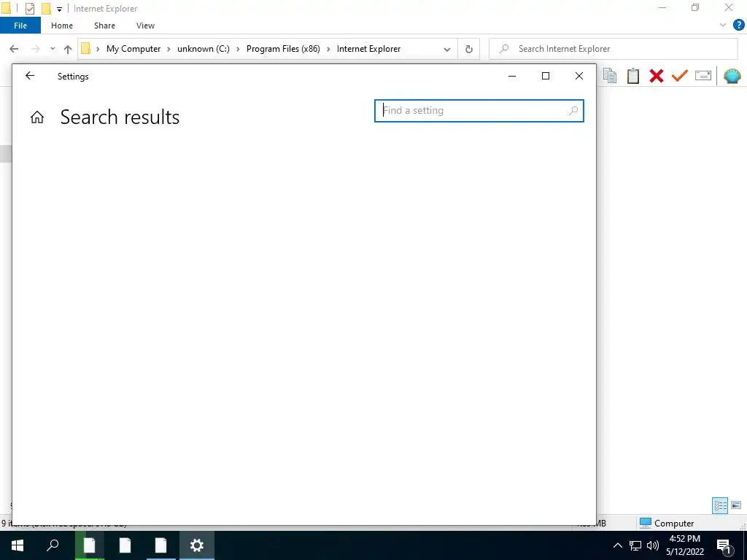
Task: Click the first document icon on taskbar
Action: [x=90, y=545]
